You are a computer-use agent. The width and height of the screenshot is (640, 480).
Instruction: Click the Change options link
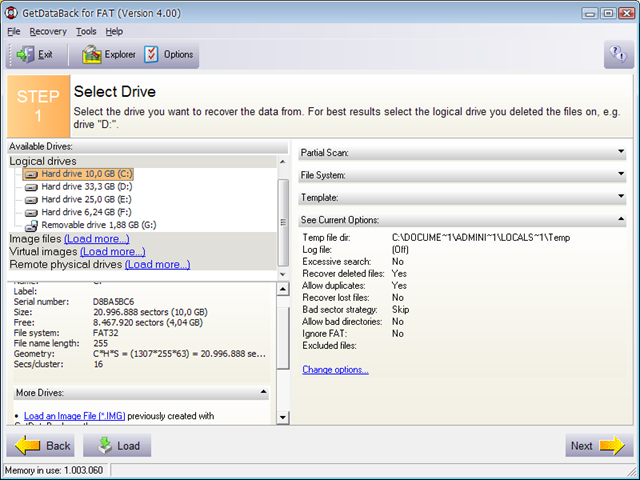click(x=335, y=369)
